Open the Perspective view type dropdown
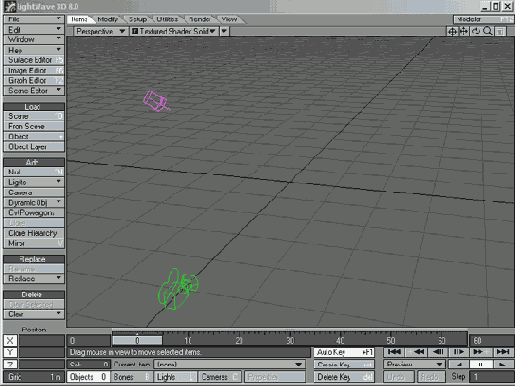515x386 pixels. tap(100, 31)
